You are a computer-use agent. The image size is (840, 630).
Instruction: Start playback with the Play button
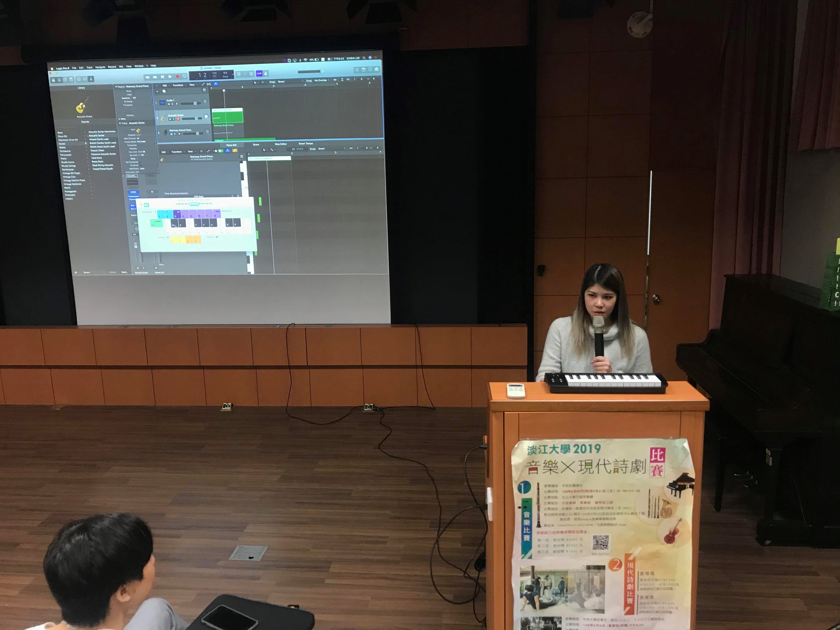pyautogui.click(x=170, y=77)
